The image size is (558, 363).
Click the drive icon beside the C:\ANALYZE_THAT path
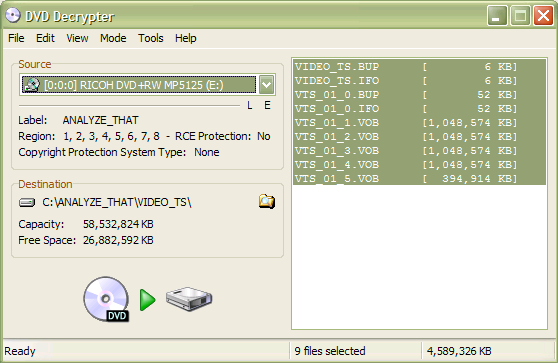(x=27, y=202)
